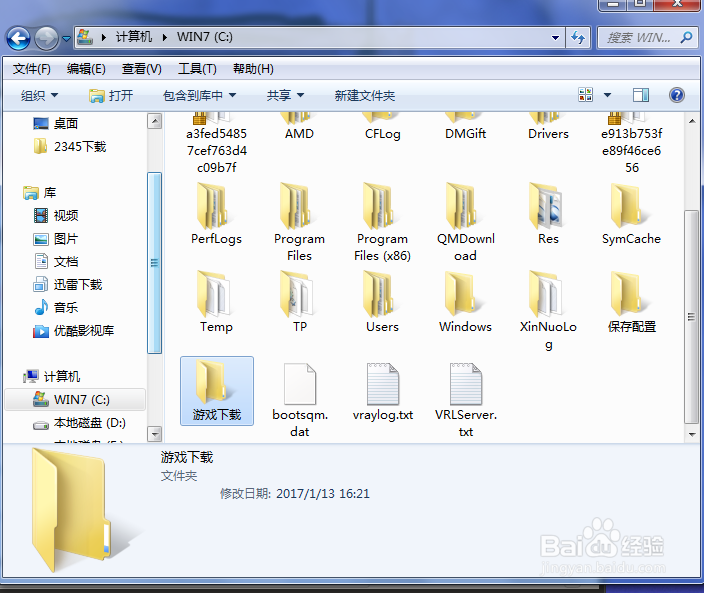Click 新建文件夹 button
The height and width of the screenshot is (593, 704).
[x=365, y=95]
